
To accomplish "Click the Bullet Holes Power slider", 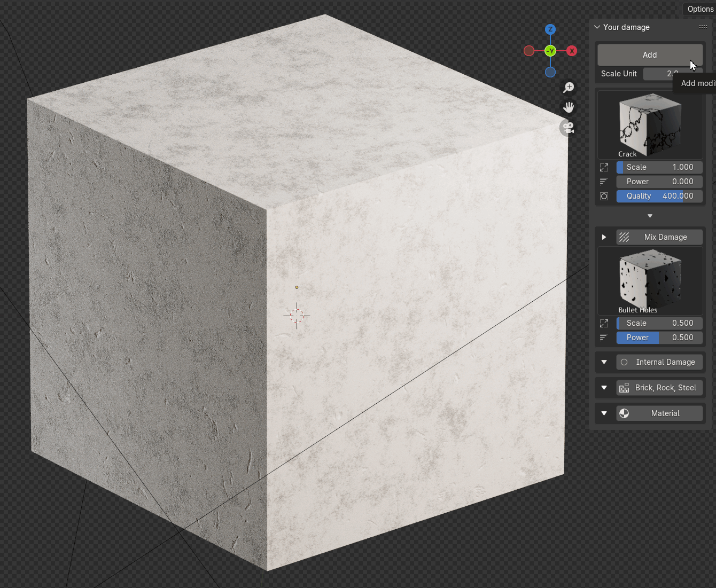I will (x=659, y=338).
